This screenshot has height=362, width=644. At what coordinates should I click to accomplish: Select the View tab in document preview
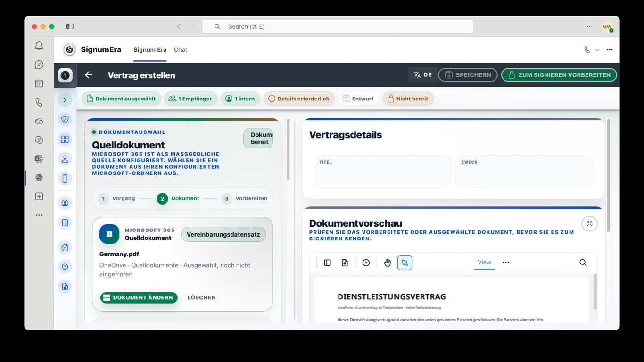[x=484, y=263]
